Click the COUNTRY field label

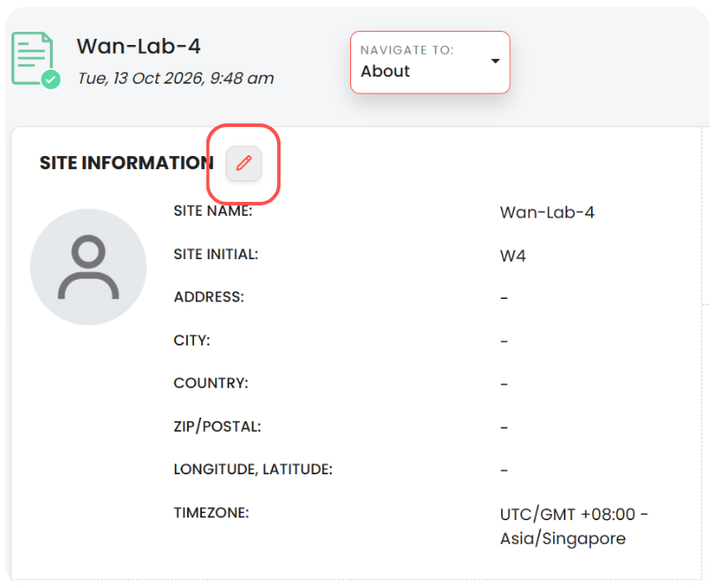(x=211, y=383)
